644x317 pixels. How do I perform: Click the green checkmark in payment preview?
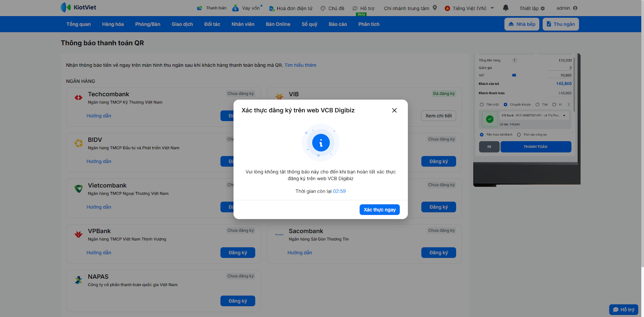(x=490, y=119)
